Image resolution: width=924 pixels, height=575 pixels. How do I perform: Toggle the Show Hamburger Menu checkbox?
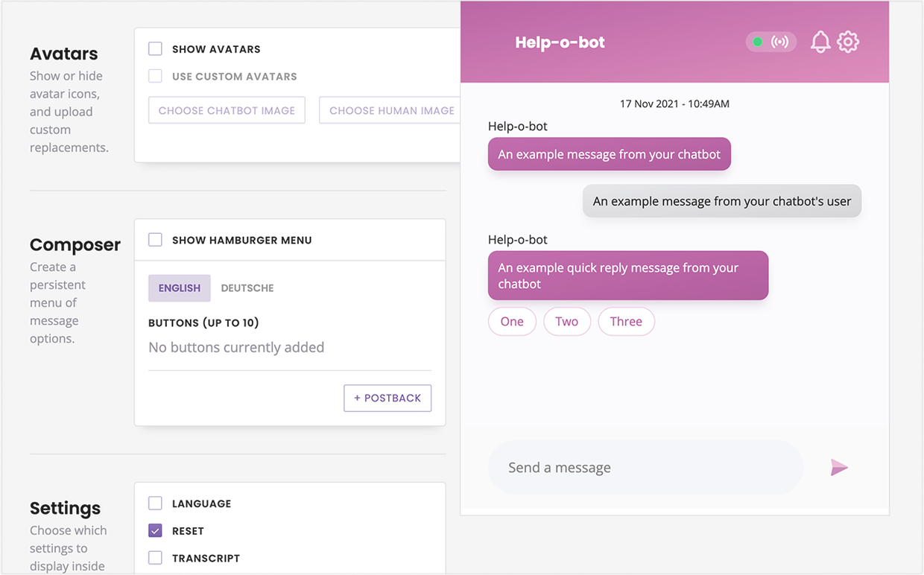click(x=155, y=240)
